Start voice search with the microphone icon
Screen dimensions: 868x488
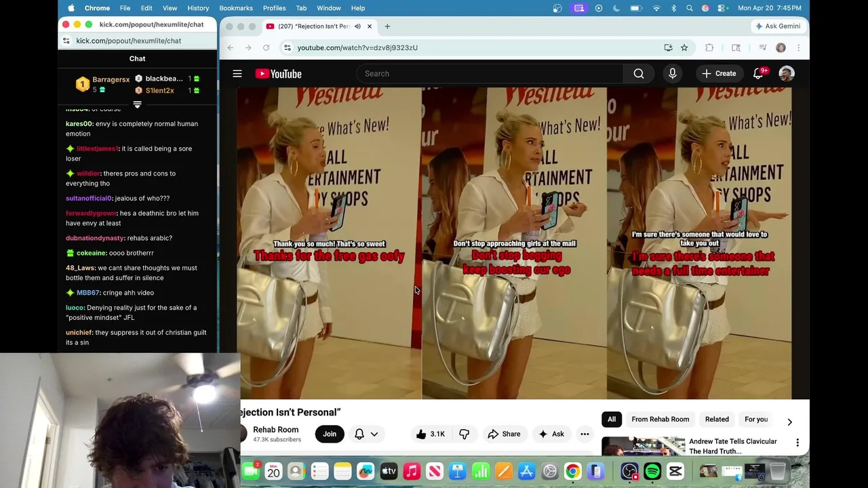tap(673, 74)
